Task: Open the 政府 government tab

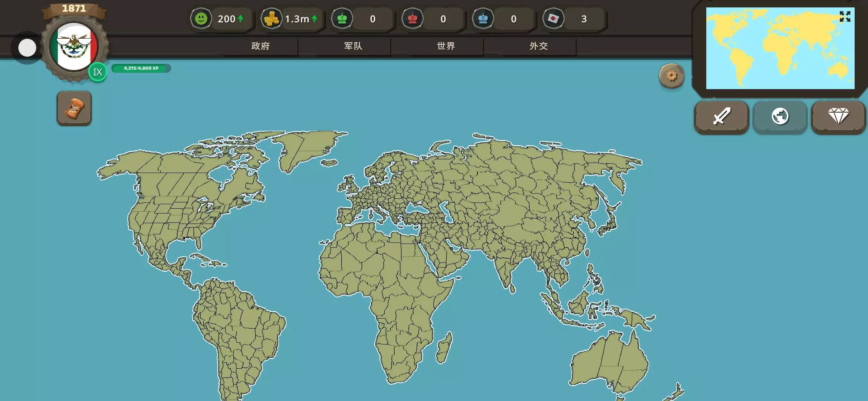Action: pyautogui.click(x=260, y=46)
